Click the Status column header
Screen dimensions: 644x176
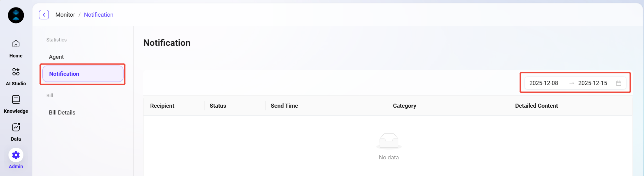point(218,106)
